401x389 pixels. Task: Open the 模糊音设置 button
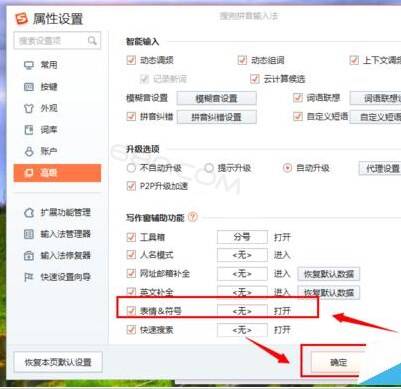click(216, 98)
